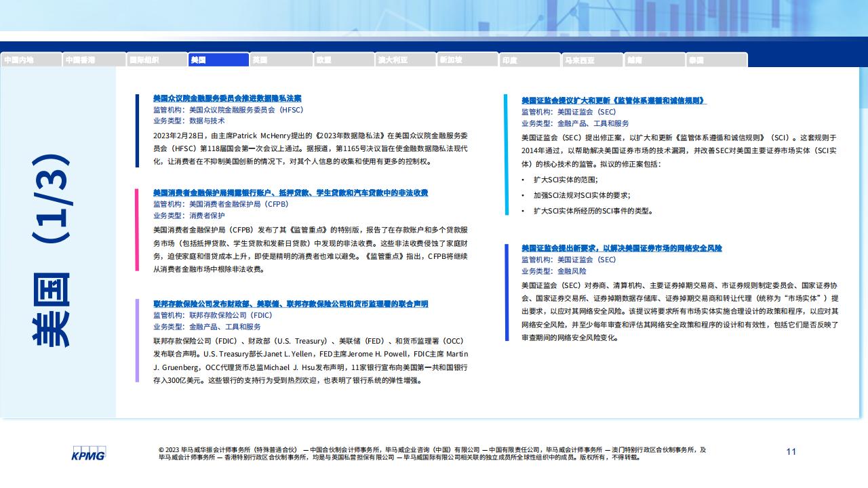This screenshot has height=488, width=868.
Task: Open the 美国证监会提出新要求 网络安全风险 heading link
Action: coord(622,248)
